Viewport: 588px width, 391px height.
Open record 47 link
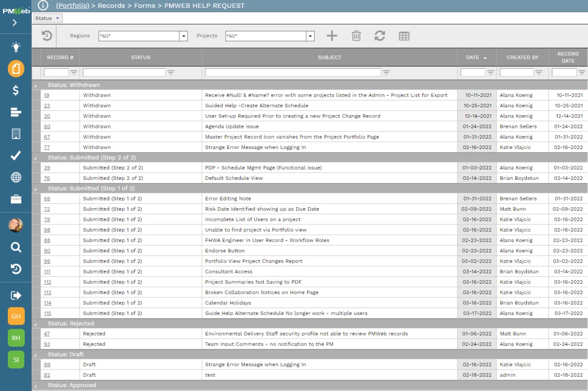pyautogui.click(x=47, y=334)
